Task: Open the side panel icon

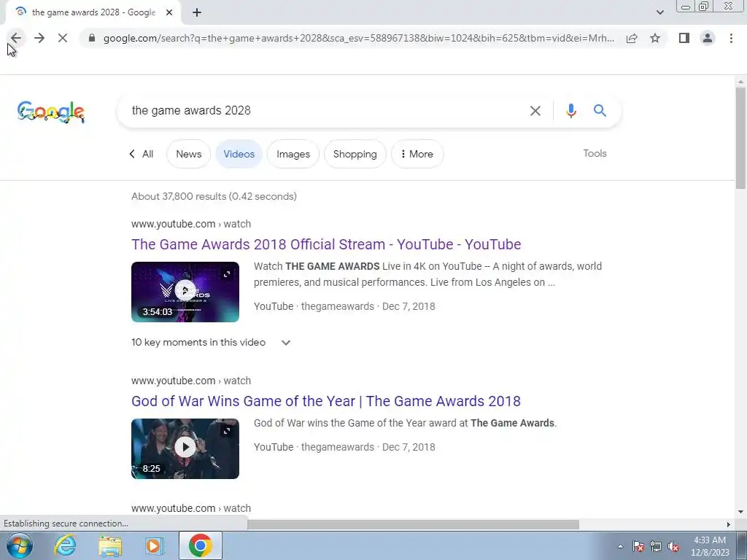Action: pos(684,38)
